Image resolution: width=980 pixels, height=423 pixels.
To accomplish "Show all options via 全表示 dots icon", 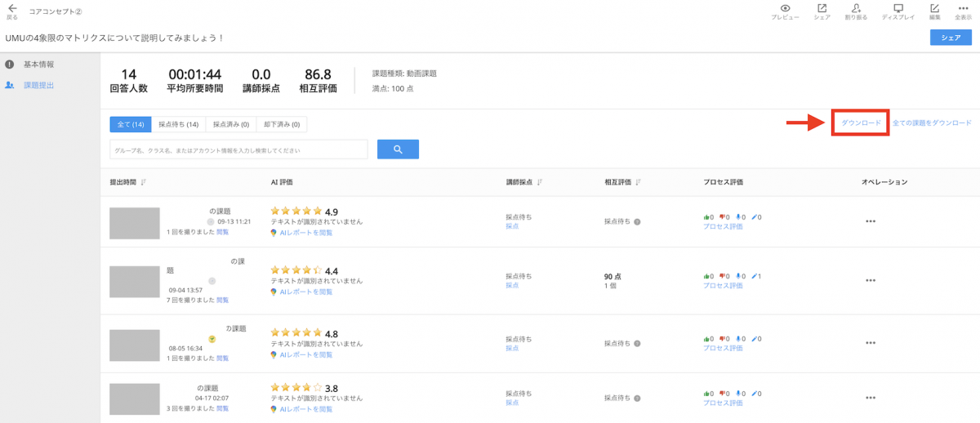I will tap(963, 9).
